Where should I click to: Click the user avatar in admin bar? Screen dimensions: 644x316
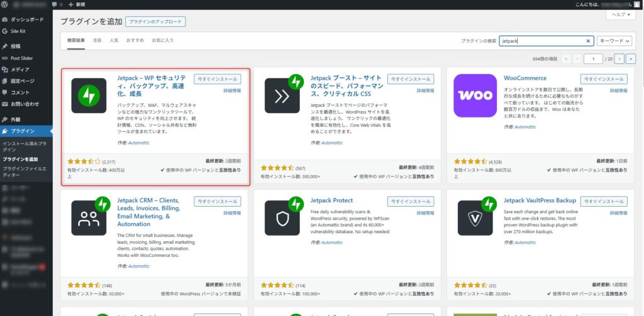click(x=636, y=4)
